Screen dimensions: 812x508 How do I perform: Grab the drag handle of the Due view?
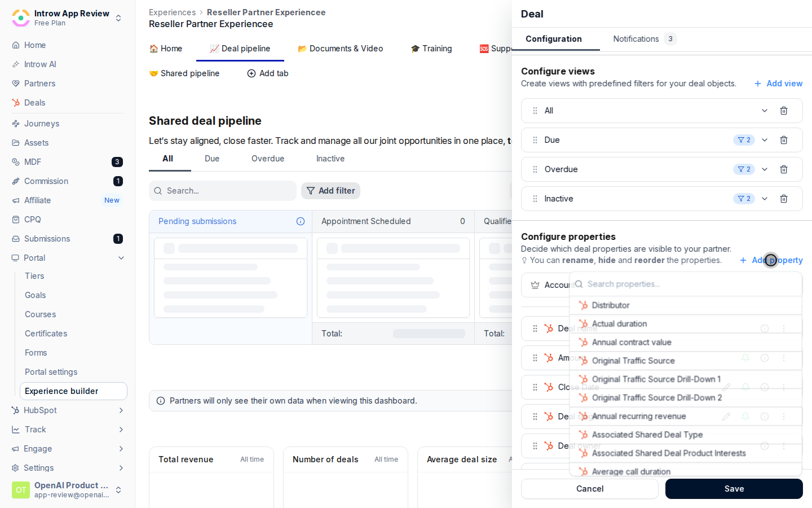(x=535, y=140)
